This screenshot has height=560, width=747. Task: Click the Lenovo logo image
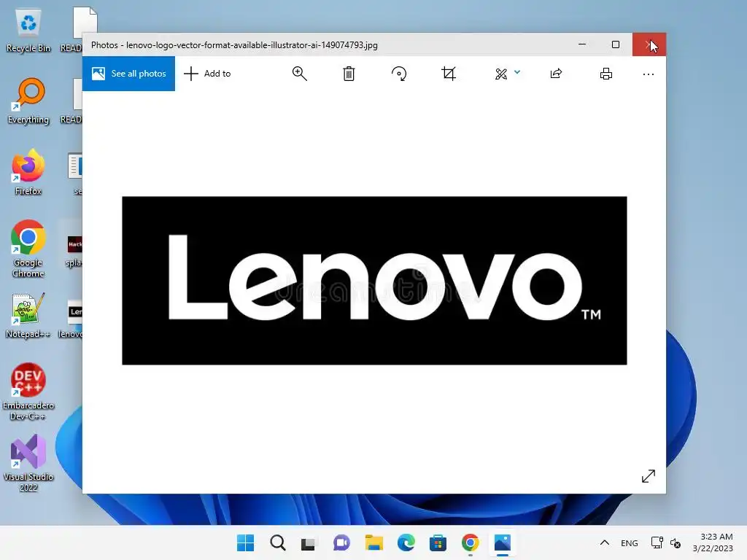click(374, 281)
